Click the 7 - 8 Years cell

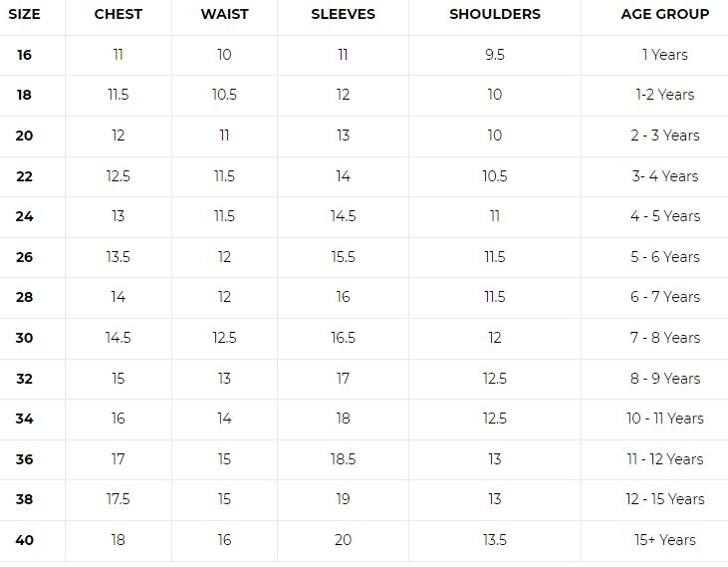click(x=665, y=338)
